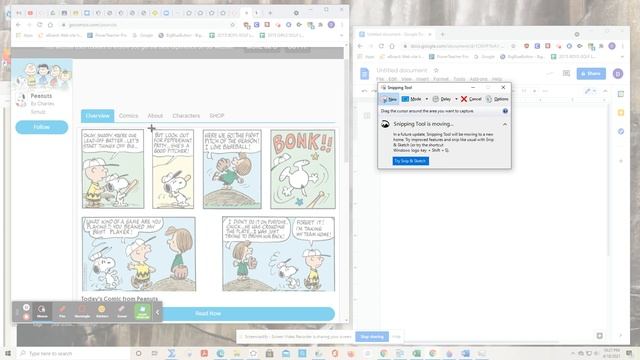Open the Apps bookmark in GoComics window

(x=25, y=36)
